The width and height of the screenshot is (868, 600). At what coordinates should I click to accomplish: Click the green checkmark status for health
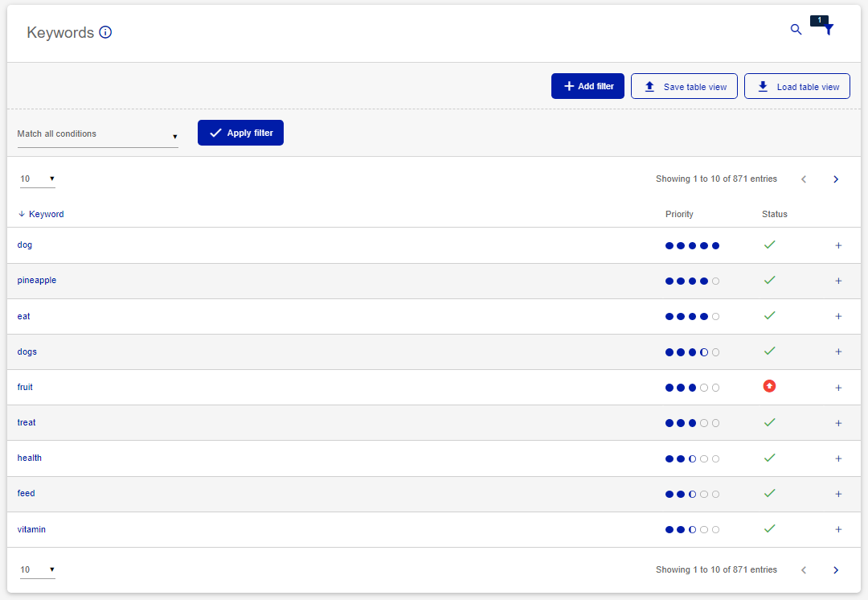click(769, 458)
